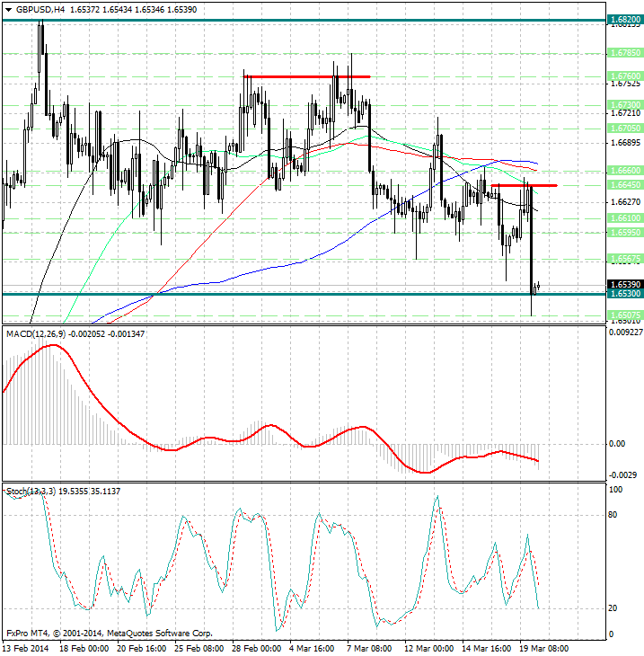Click the black current price label 1.65390

click(x=624, y=284)
